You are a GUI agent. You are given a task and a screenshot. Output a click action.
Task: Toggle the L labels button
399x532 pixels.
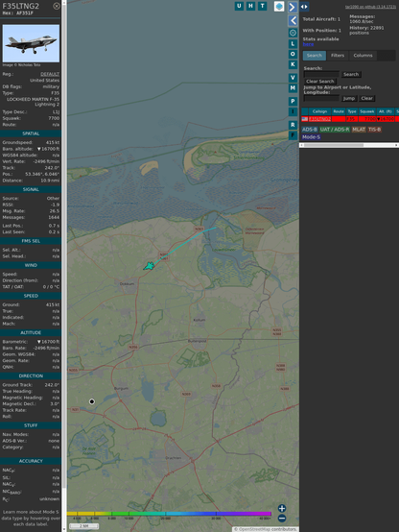click(x=293, y=44)
